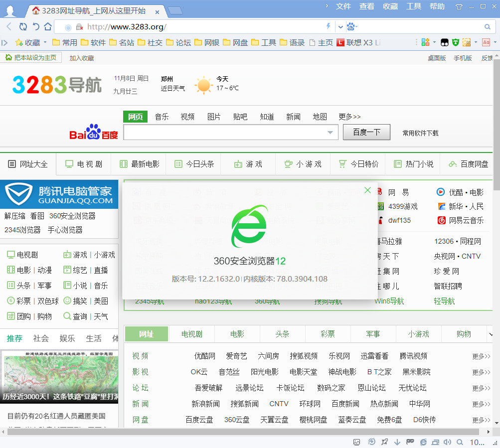Click the skin shirt icon in title bar
This screenshot has width=500, height=448.
459,6
